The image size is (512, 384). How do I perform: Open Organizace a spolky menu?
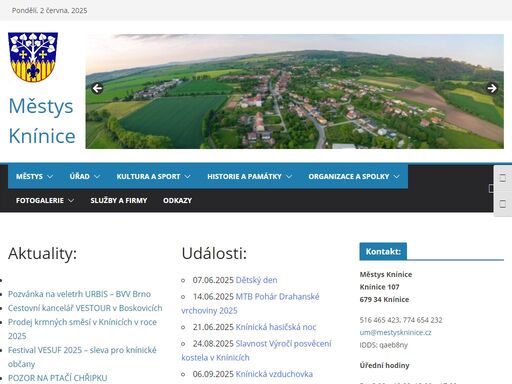coord(354,176)
